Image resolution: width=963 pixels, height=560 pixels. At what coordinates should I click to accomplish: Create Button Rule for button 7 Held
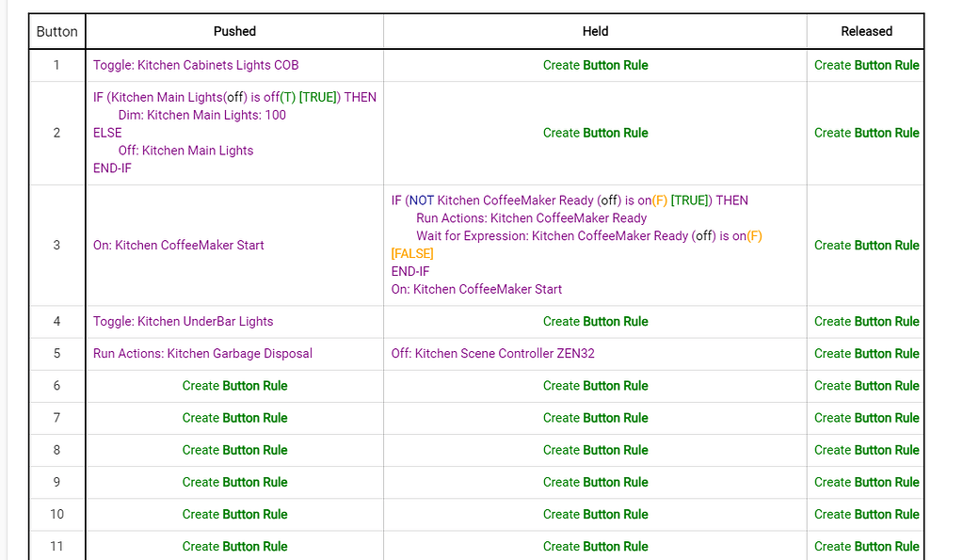click(x=595, y=418)
